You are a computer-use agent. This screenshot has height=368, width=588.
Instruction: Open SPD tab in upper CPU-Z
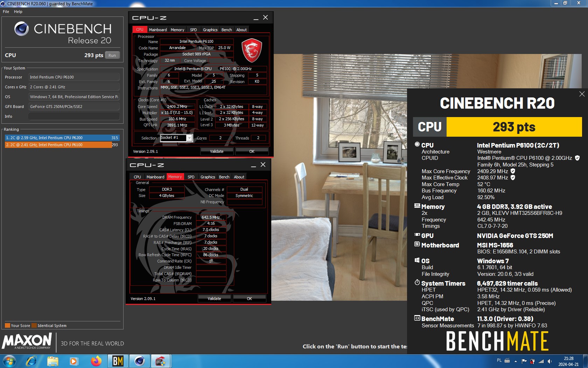click(194, 30)
